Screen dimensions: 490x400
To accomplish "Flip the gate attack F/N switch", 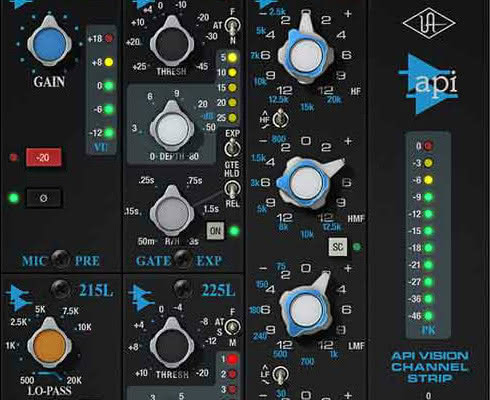I will click(x=232, y=26).
